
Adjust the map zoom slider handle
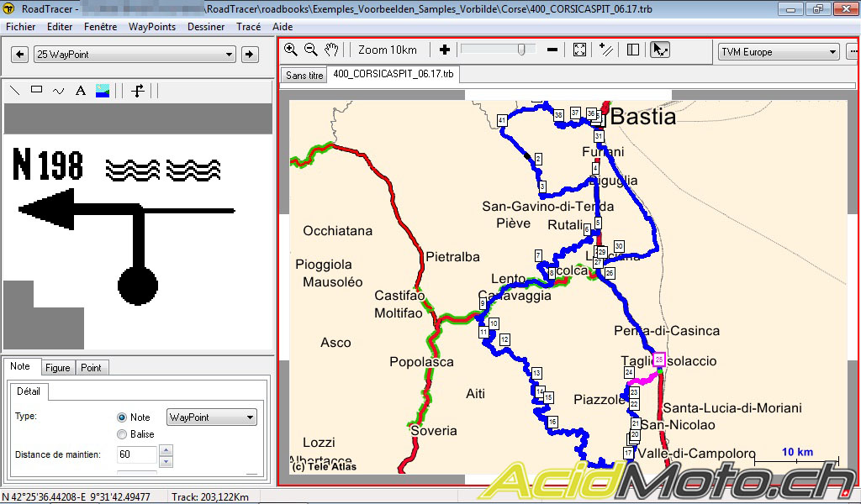[x=521, y=50]
